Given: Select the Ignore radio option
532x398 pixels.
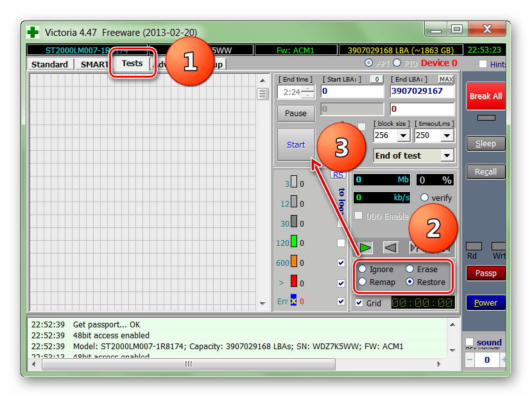Looking at the screenshot, I should point(363,269).
